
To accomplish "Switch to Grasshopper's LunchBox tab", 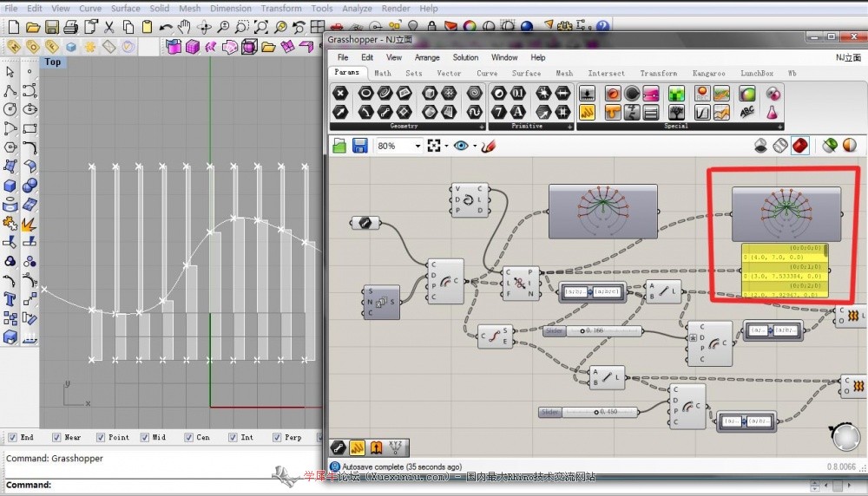I will (x=757, y=73).
